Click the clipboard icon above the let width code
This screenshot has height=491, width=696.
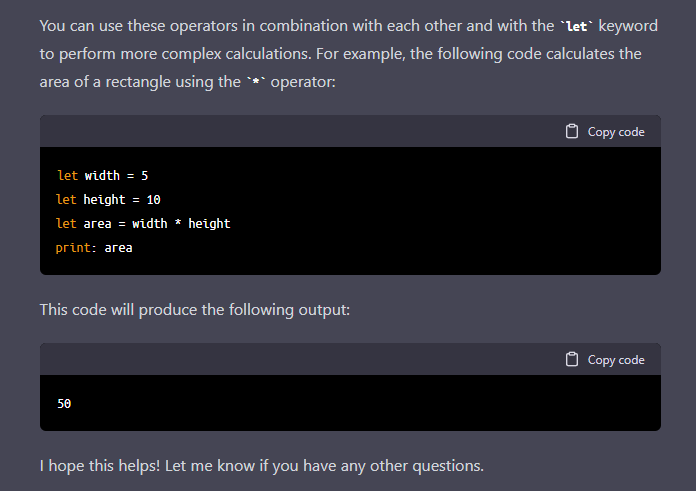click(572, 131)
